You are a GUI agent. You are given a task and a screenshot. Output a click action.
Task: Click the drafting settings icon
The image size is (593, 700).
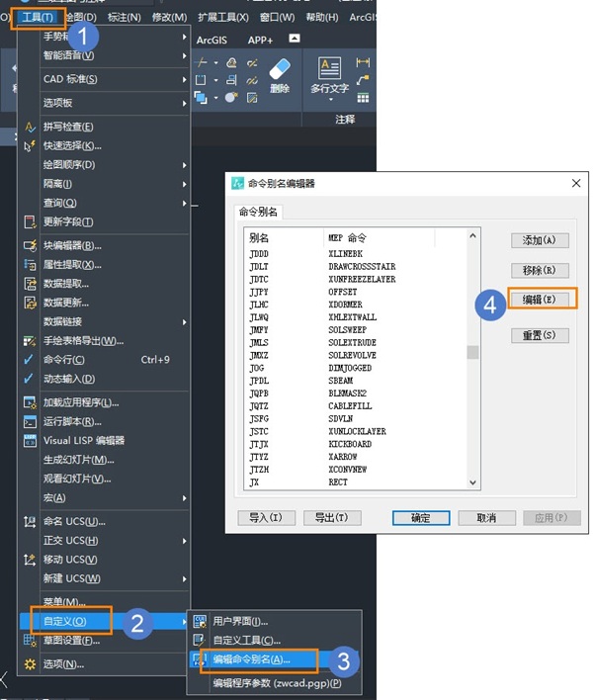point(30,641)
